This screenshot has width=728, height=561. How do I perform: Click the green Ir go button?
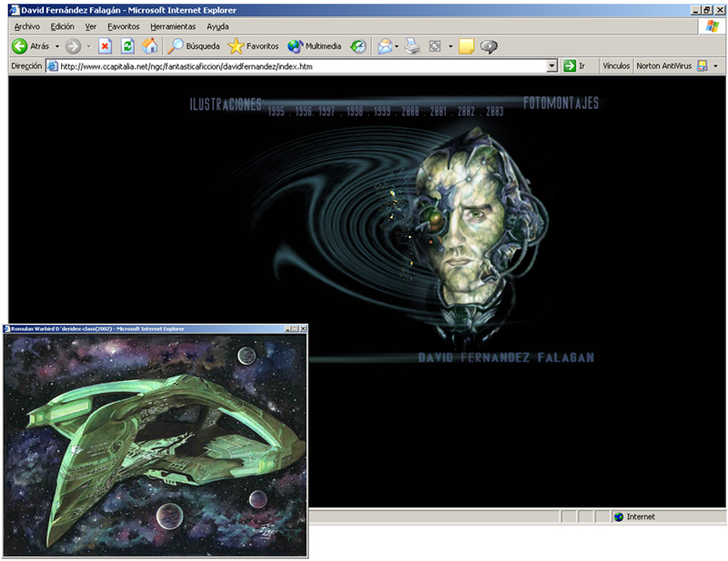574,65
